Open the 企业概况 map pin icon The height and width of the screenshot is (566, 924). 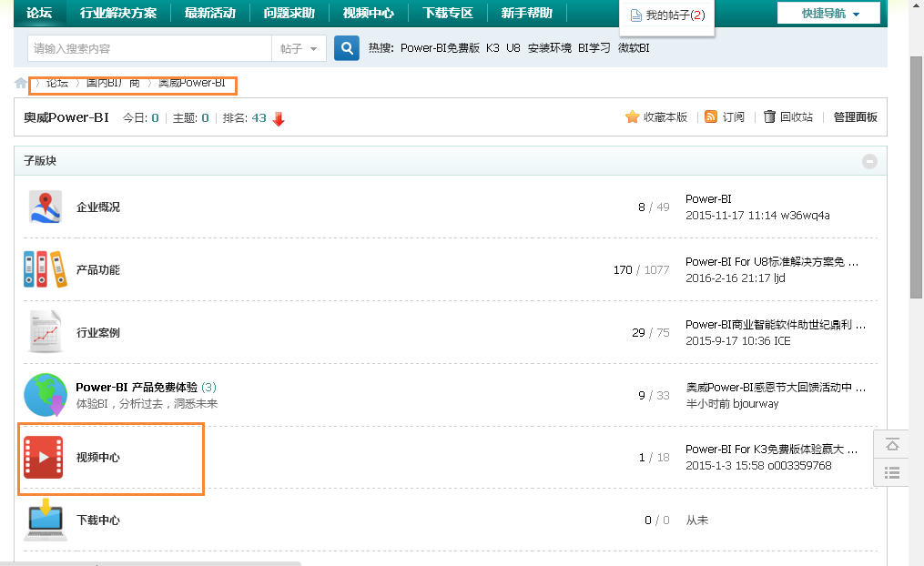pos(46,207)
